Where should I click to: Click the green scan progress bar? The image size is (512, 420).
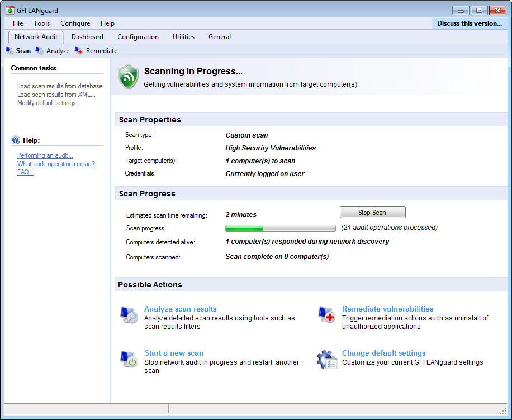tap(281, 228)
